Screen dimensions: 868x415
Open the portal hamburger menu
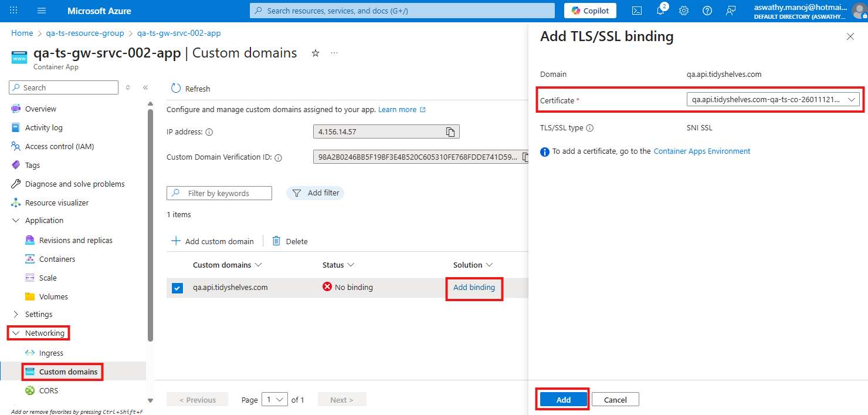tap(42, 11)
